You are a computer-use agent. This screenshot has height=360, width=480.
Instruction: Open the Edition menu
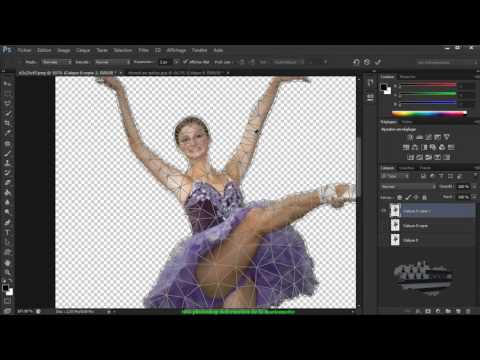pos(44,50)
